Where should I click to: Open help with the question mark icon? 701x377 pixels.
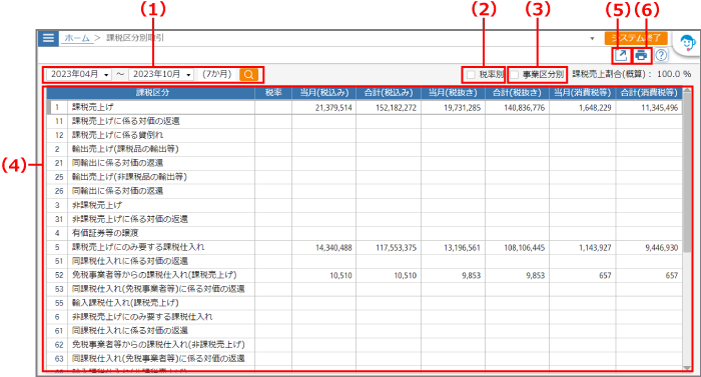(661, 55)
